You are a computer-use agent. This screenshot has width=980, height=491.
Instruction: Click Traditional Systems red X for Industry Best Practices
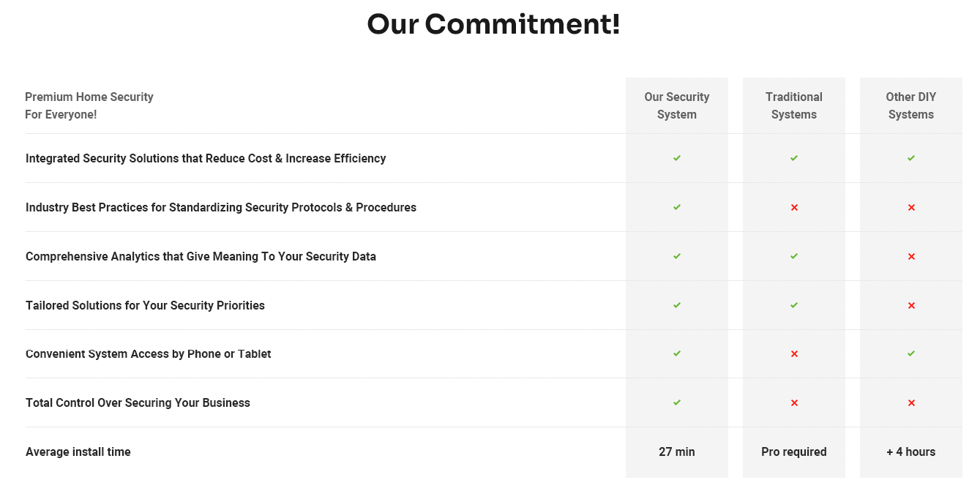coord(794,208)
